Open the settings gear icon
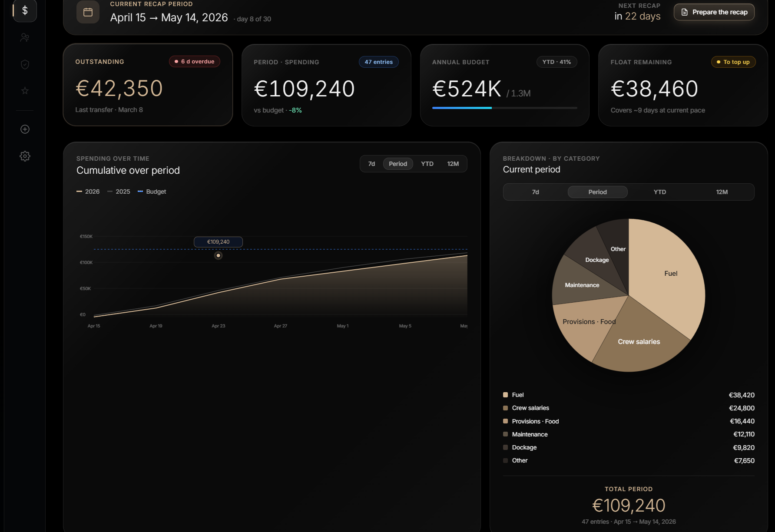Viewport: 775px width, 532px height. click(25, 156)
